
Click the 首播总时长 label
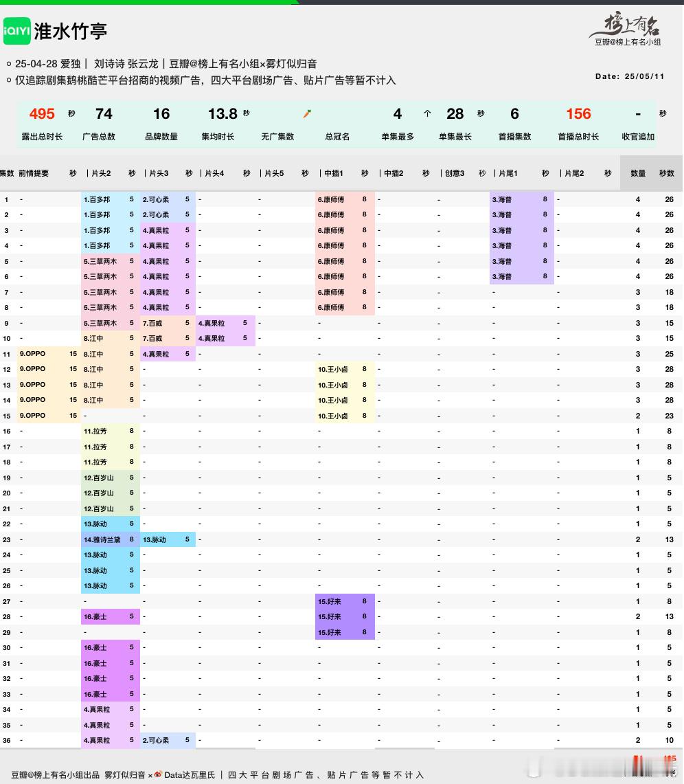coord(578,137)
